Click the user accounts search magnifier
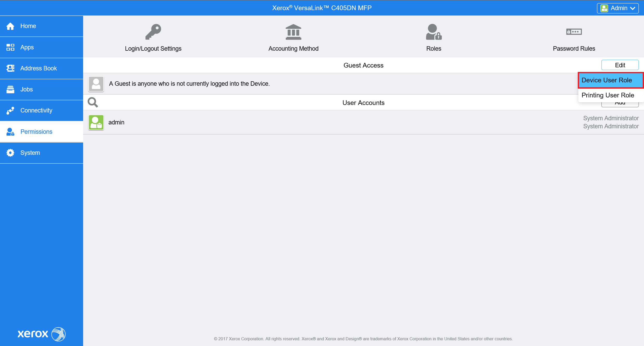This screenshot has height=346, width=644. [x=93, y=102]
